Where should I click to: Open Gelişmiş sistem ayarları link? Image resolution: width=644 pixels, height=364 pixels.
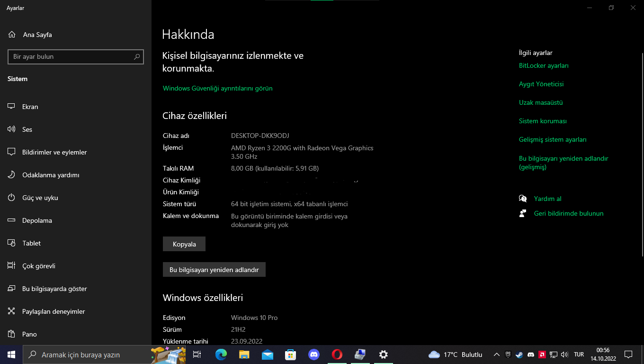553,139
